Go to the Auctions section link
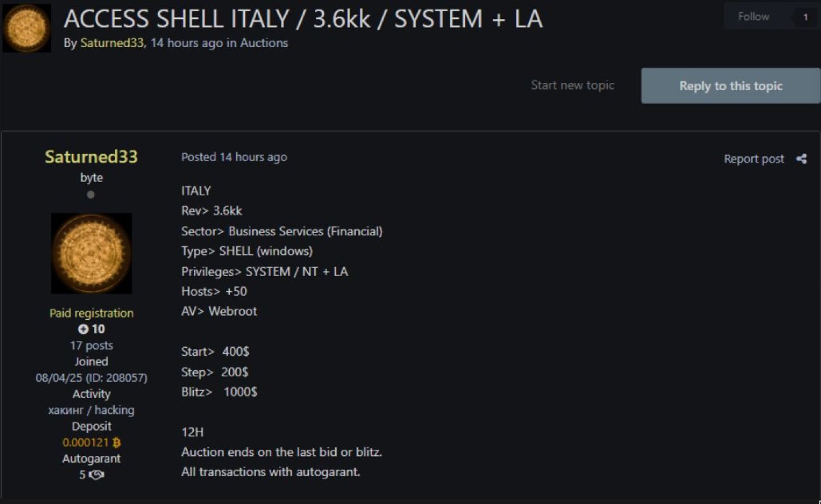This screenshot has height=504, width=821. (x=263, y=43)
